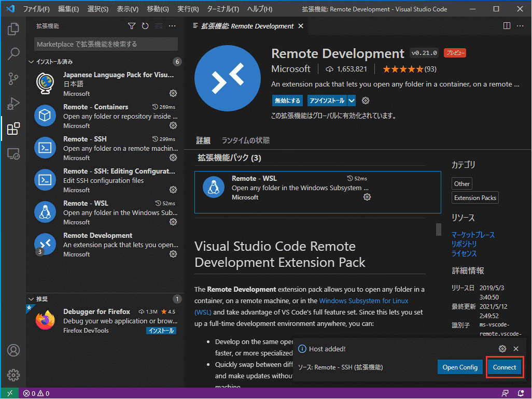Open the Remote Explorer view
Image resolution: width=532 pixels, height=399 pixels.
click(x=13, y=154)
